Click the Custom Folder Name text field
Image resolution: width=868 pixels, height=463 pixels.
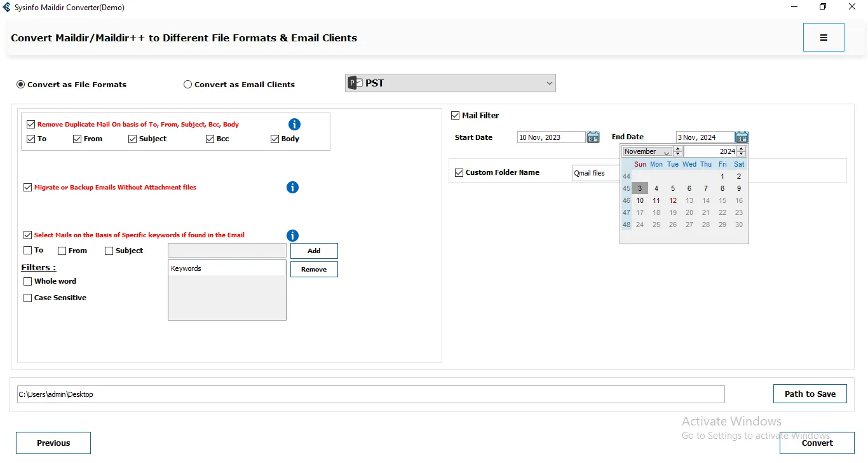coord(596,173)
